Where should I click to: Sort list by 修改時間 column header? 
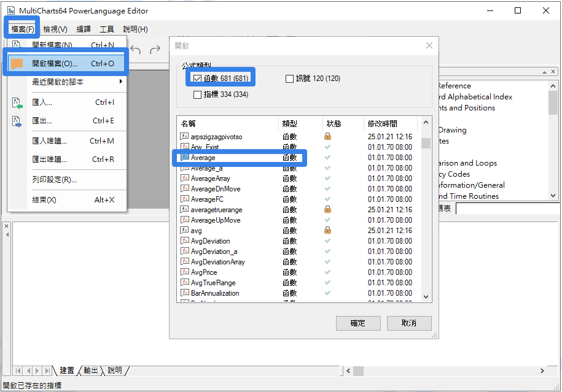click(391, 123)
